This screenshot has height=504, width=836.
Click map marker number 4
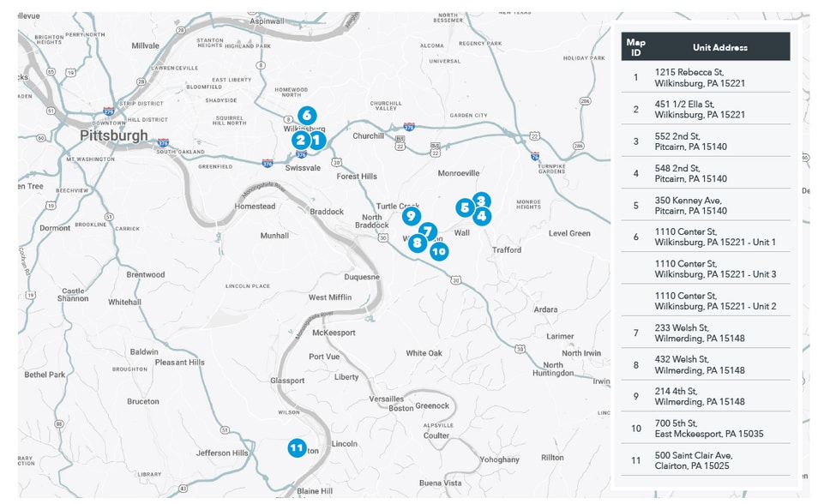click(482, 216)
